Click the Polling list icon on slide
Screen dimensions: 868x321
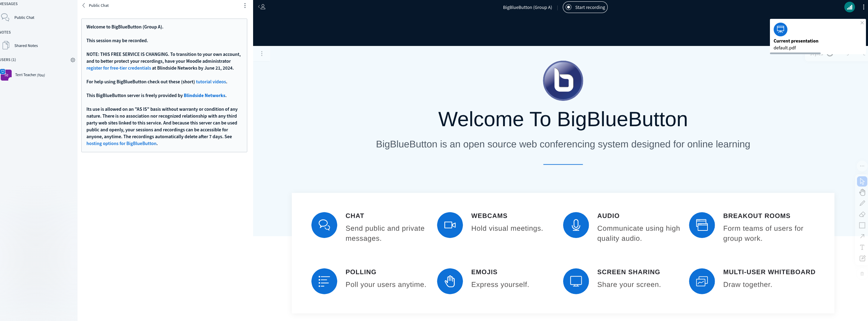tap(324, 281)
